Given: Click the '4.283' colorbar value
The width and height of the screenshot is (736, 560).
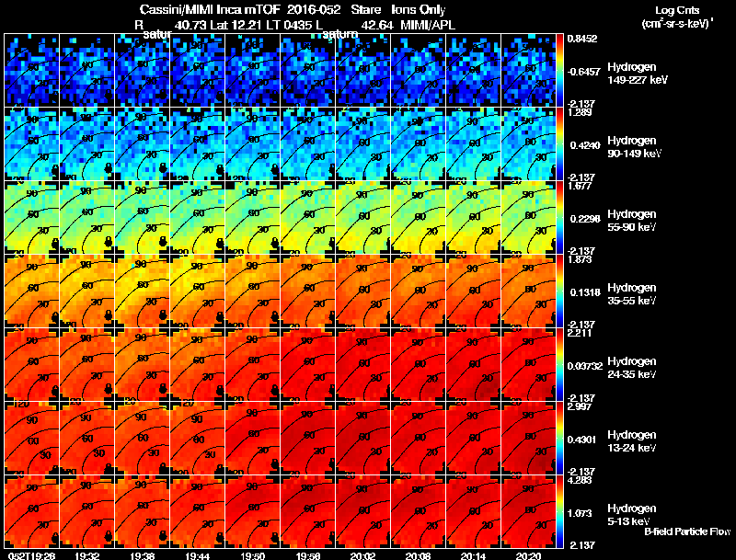Looking at the screenshot, I should (580, 481).
